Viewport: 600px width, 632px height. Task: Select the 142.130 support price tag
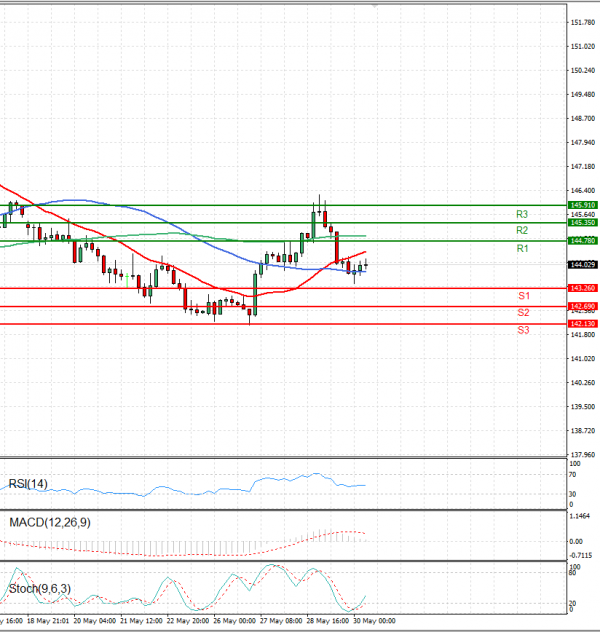coord(583,324)
